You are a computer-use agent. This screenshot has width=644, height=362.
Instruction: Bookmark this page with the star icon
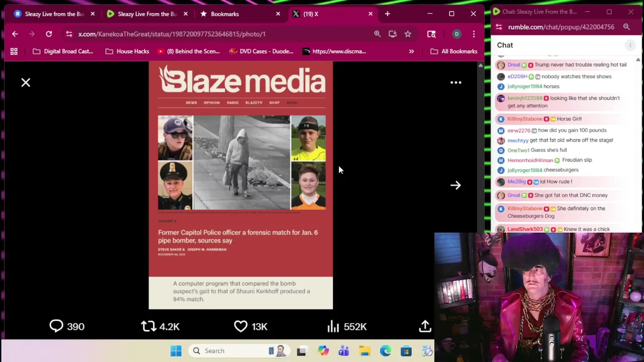click(408, 34)
